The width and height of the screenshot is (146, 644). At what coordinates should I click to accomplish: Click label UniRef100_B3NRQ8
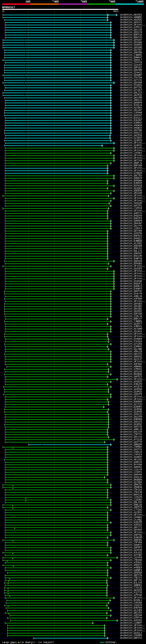pos(131,241)
